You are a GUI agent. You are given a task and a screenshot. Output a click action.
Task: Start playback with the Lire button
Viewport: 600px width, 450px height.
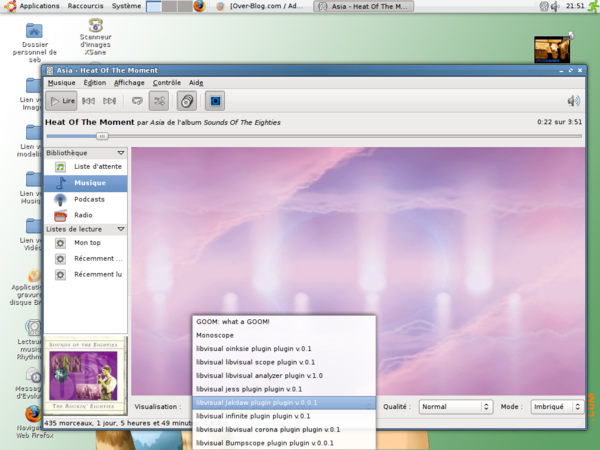click(62, 101)
